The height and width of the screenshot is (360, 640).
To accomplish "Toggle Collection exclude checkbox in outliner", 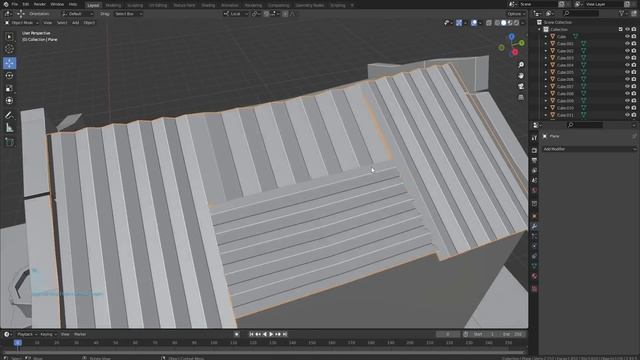I will (x=620, y=29).
